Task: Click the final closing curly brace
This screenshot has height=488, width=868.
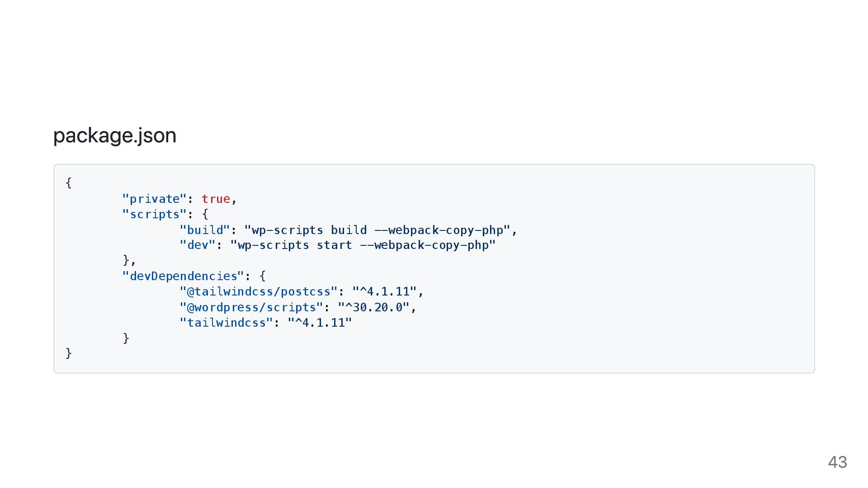Action: [x=69, y=353]
